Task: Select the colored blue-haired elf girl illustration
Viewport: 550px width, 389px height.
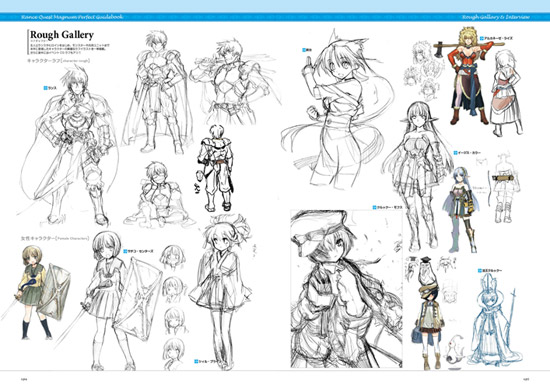Action: pyautogui.click(x=461, y=209)
